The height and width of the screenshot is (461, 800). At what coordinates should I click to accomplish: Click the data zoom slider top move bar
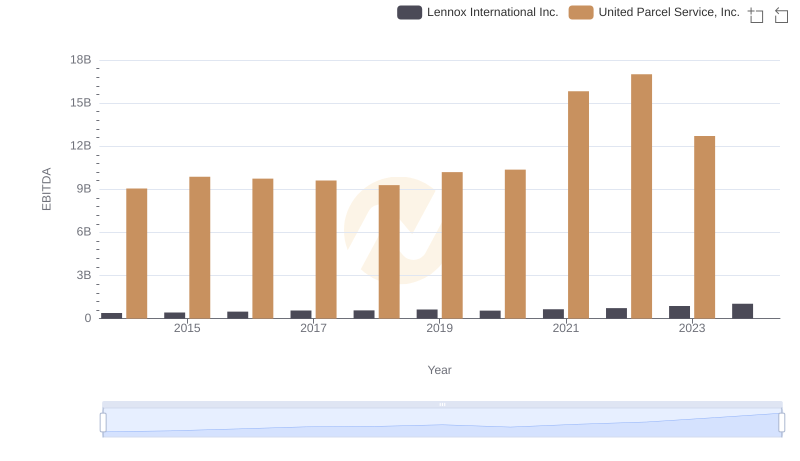[x=442, y=404]
